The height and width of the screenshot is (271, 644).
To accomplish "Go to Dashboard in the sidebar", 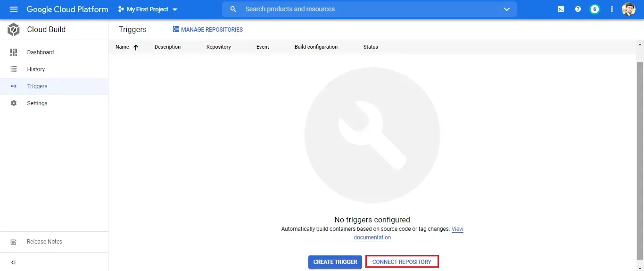I will coord(54,52).
